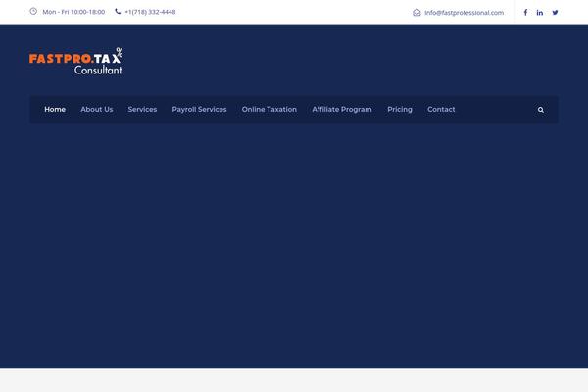Click the FastPro.Tax Consultant logo

75,61
